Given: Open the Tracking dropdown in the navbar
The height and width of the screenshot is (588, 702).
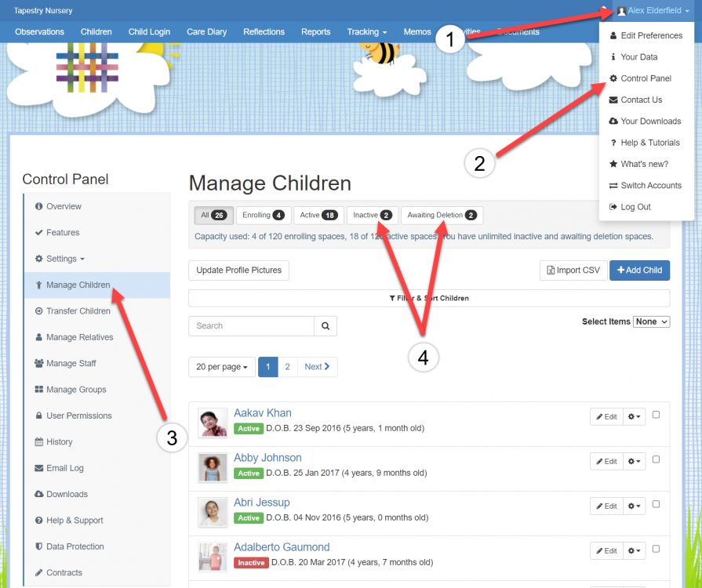Looking at the screenshot, I should click(x=366, y=32).
